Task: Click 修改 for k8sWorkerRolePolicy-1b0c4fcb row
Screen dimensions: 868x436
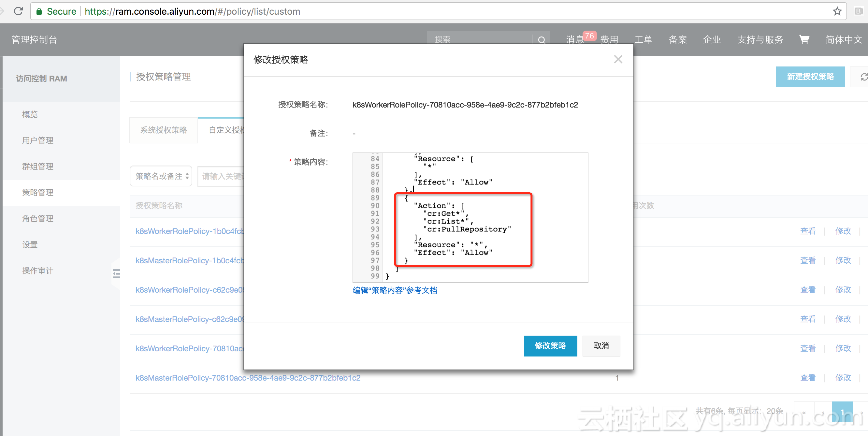Action: (843, 231)
